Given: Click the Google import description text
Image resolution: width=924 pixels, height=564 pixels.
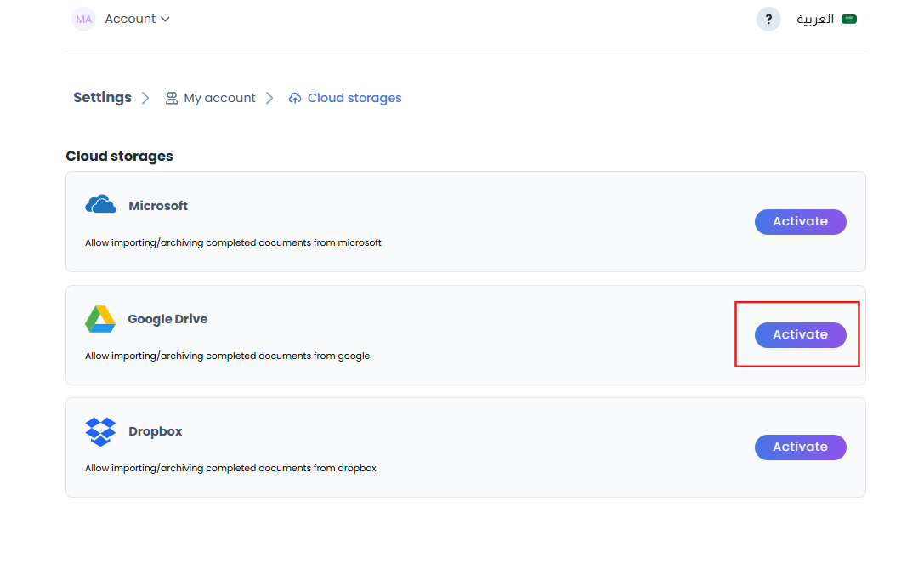Looking at the screenshot, I should coord(228,356).
